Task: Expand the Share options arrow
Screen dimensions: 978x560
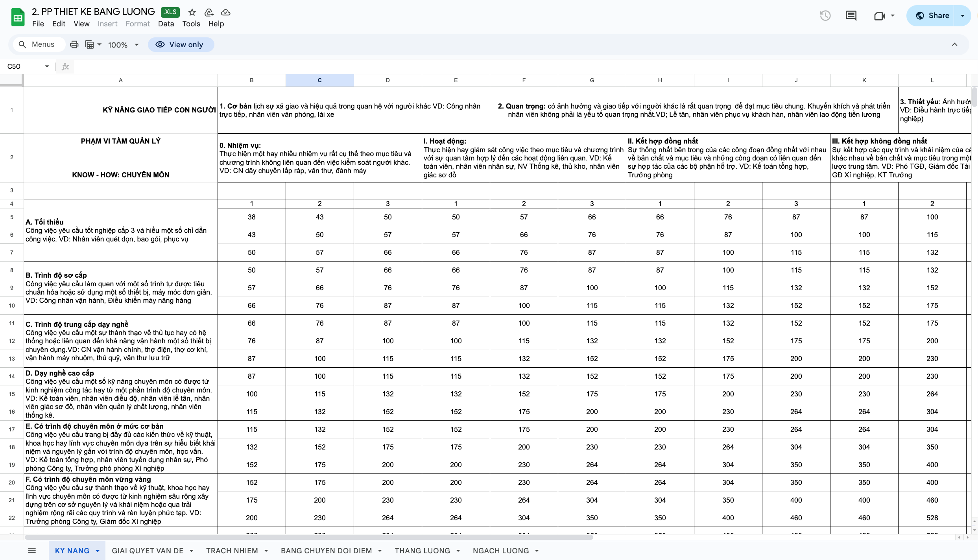Action: 963,16
